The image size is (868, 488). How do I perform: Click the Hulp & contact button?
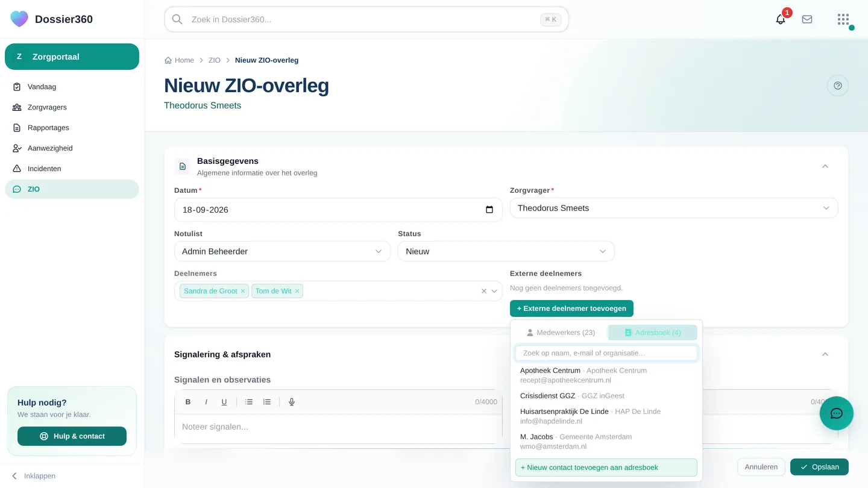click(72, 436)
